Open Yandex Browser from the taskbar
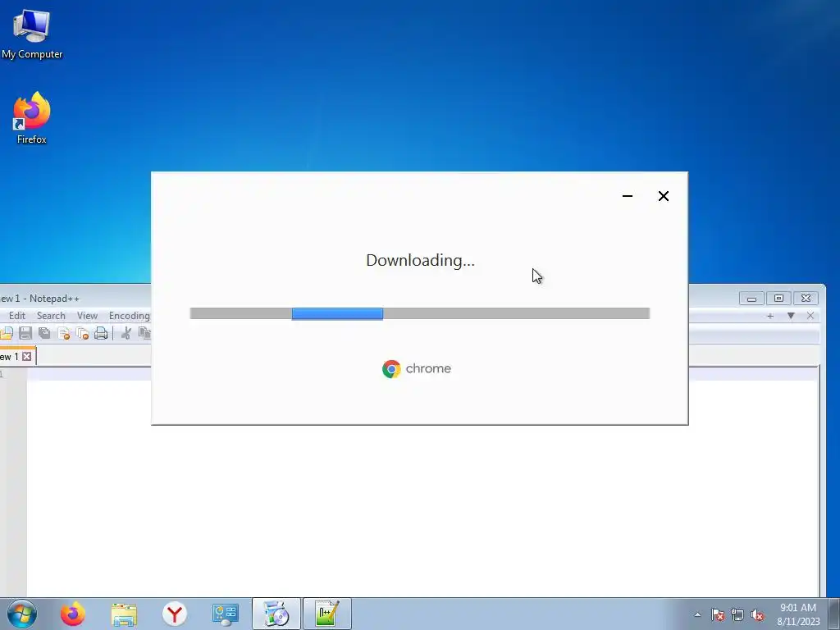This screenshot has height=630, width=840. coord(175,614)
